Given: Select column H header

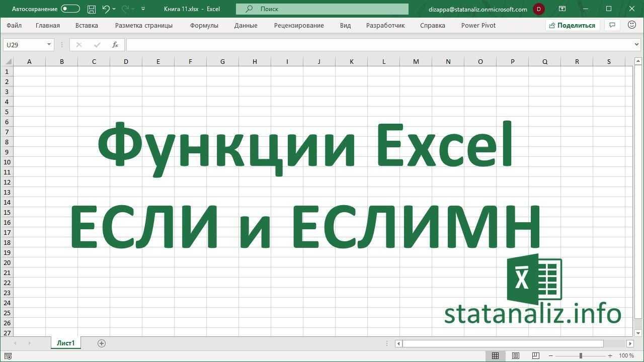Looking at the screenshot, I should 255,61.
